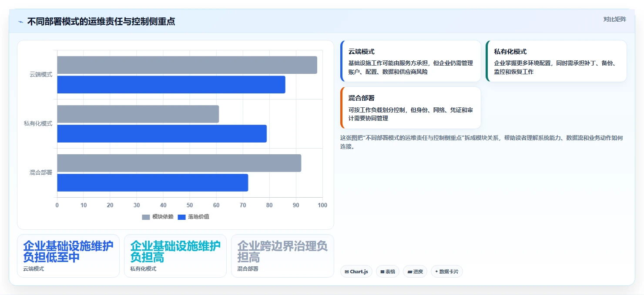Screen dimensions: 644x295
Task: Open the 私有化模式 description card
Action: 556,61
